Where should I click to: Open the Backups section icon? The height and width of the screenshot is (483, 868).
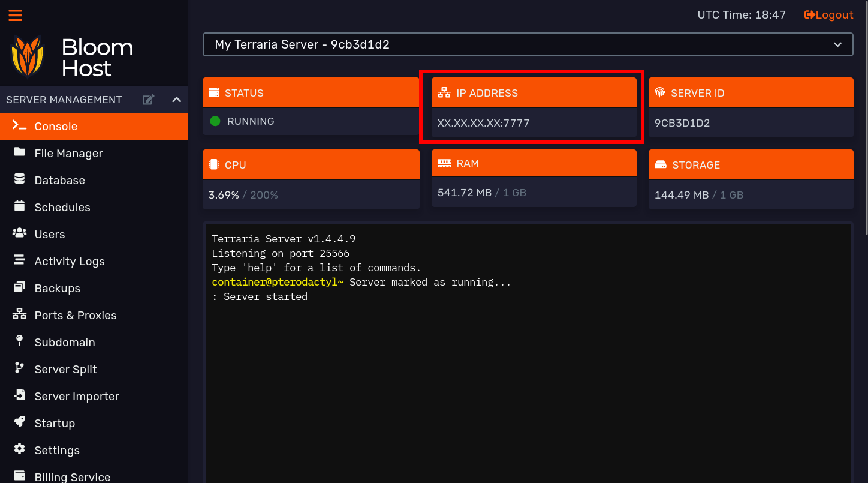point(19,288)
